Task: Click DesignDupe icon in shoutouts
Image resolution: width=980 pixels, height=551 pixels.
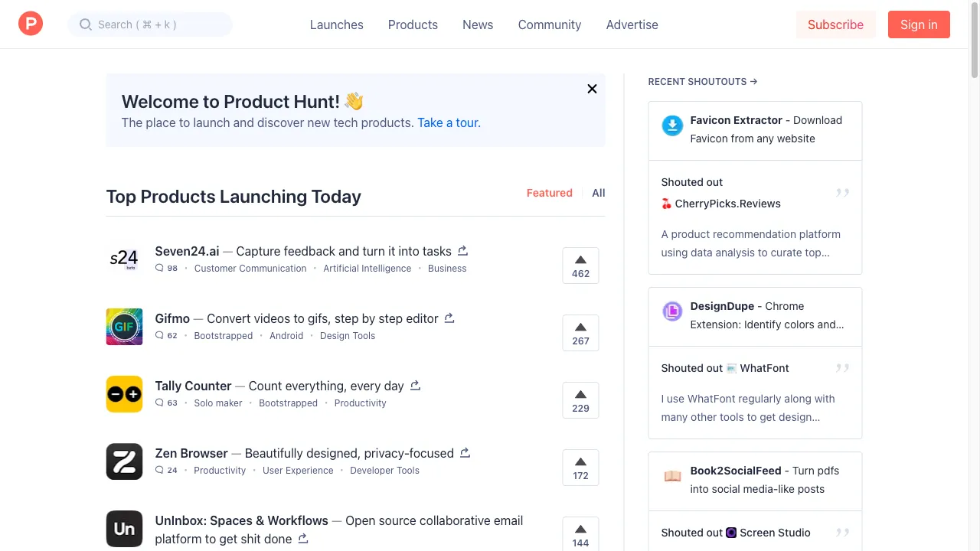Action: (x=672, y=311)
